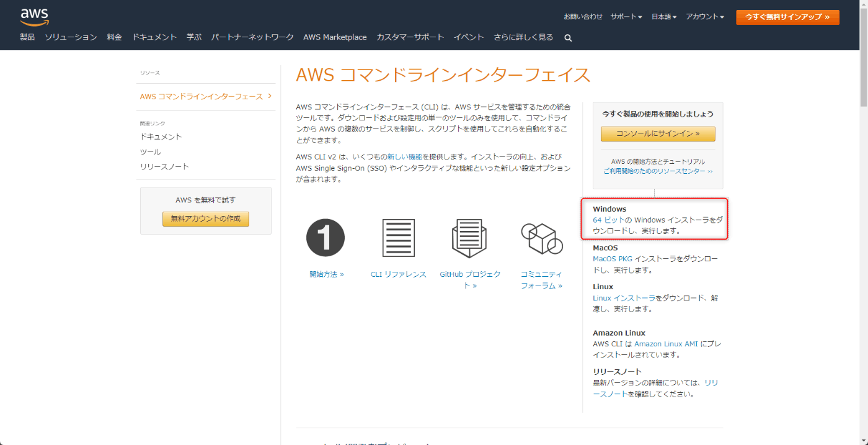This screenshot has height=445, width=868.
Task: Click the Amazon Linux heading text
Action: pos(619,333)
